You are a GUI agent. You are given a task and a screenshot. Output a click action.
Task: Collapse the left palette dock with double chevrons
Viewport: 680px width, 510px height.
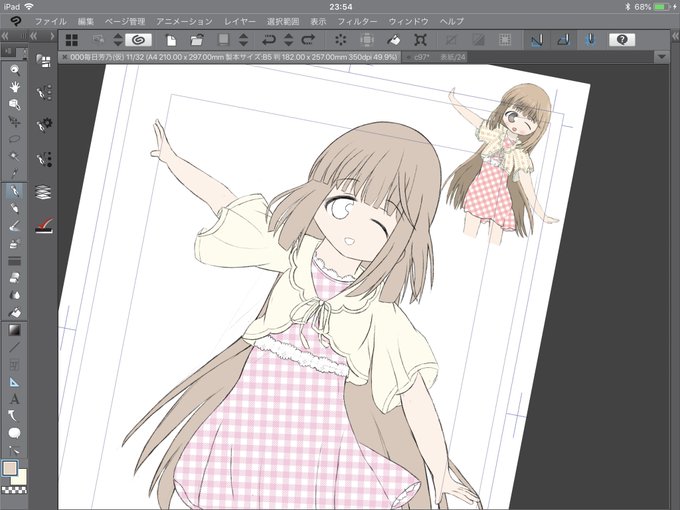tap(5, 36)
